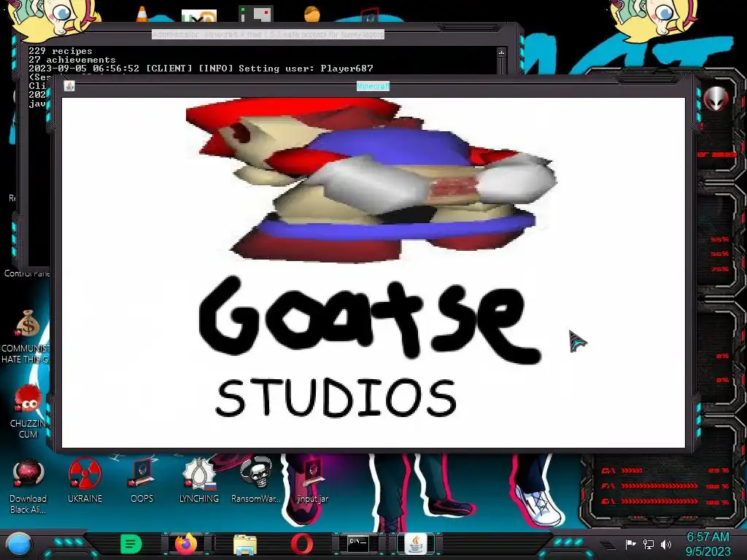The height and width of the screenshot is (560, 747).
Task: Click the '229 recipes' console line
Action: point(61,51)
